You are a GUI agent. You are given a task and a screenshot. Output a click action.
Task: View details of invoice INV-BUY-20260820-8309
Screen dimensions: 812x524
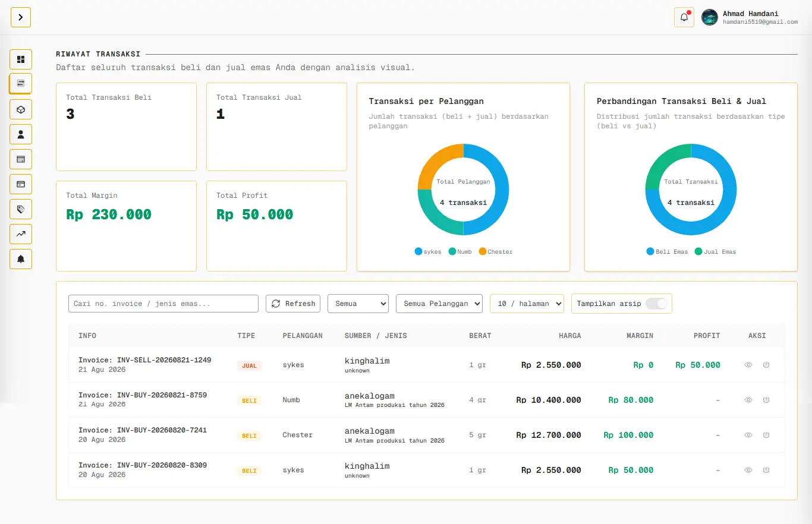click(748, 470)
